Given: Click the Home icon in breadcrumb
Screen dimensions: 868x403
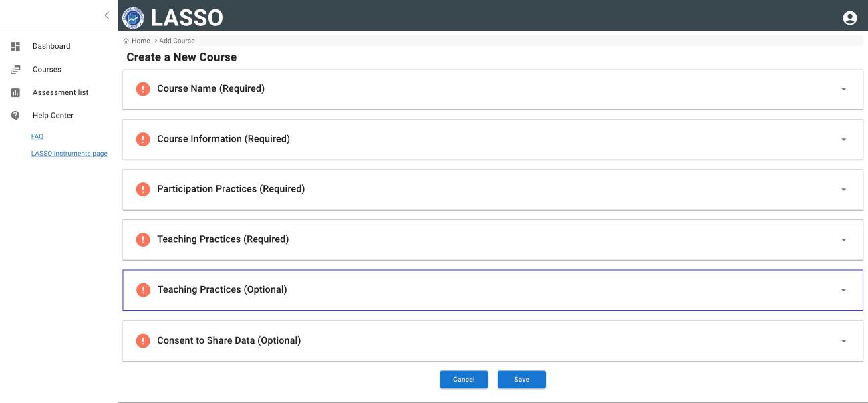Looking at the screenshot, I should [x=126, y=41].
